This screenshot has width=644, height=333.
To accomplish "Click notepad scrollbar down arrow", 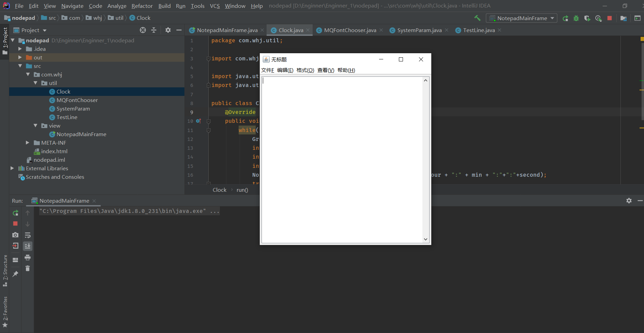I will pos(425,239).
